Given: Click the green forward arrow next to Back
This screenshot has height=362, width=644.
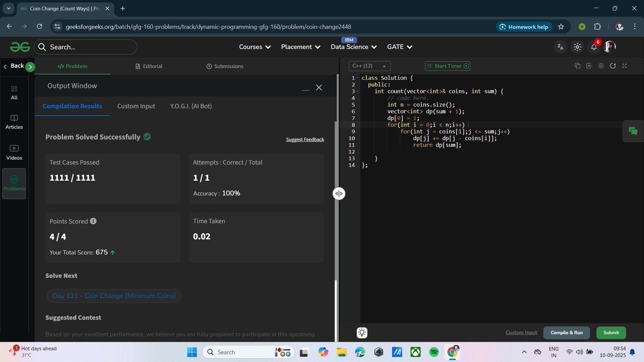Looking at the screenshot, I should [x=30, y=67].
